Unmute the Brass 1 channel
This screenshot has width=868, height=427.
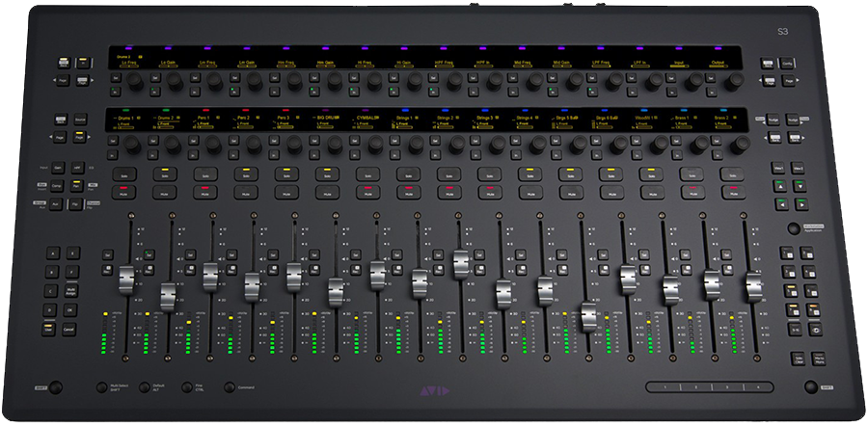pyautogui.click(x=693, y=193)
